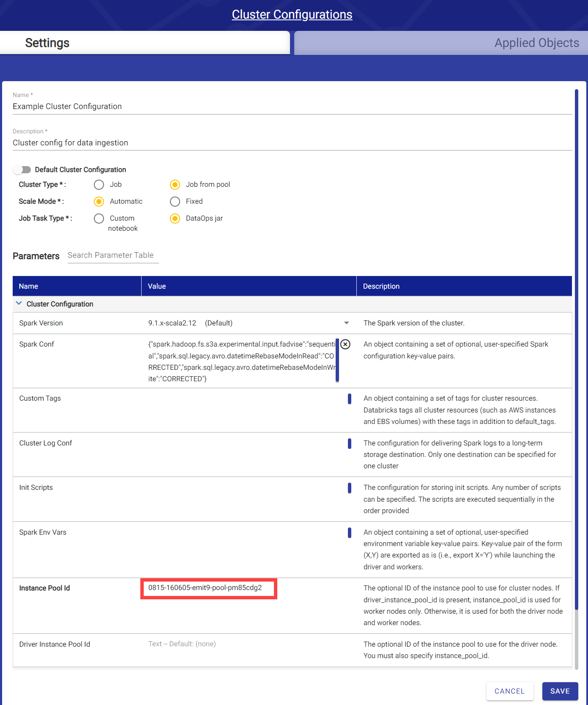Screen dimensions: 588x705
Task: Focus the Search Parameter Table box
Action: pos(113,255)
